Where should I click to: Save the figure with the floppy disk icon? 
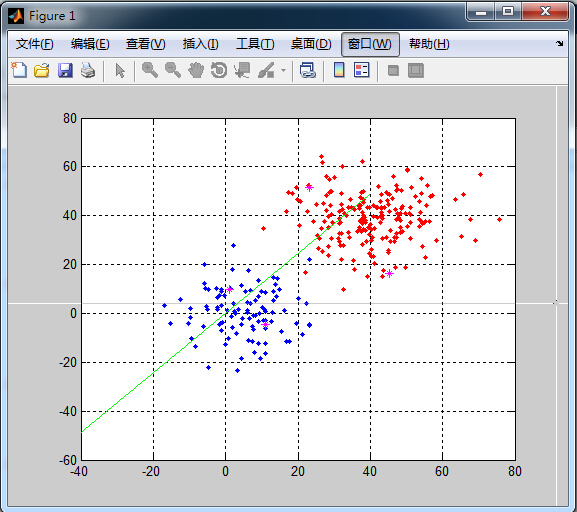pyautogui.click(x=65, y=70)
